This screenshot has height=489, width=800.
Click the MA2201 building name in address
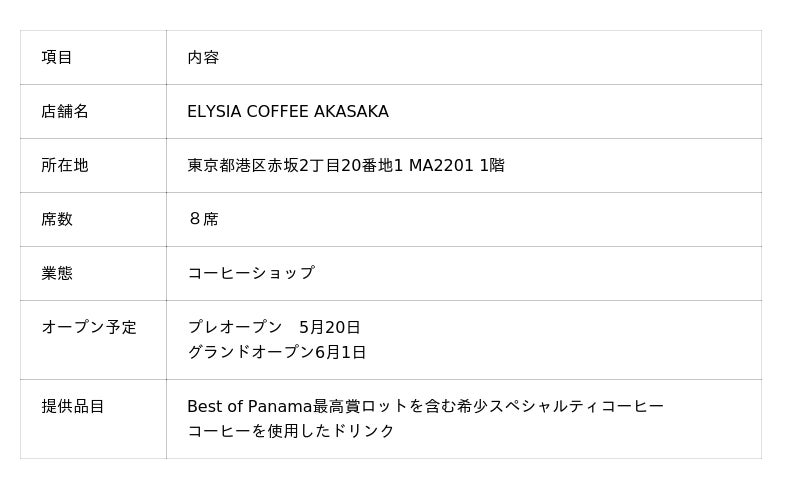click(x=441, y=165)
